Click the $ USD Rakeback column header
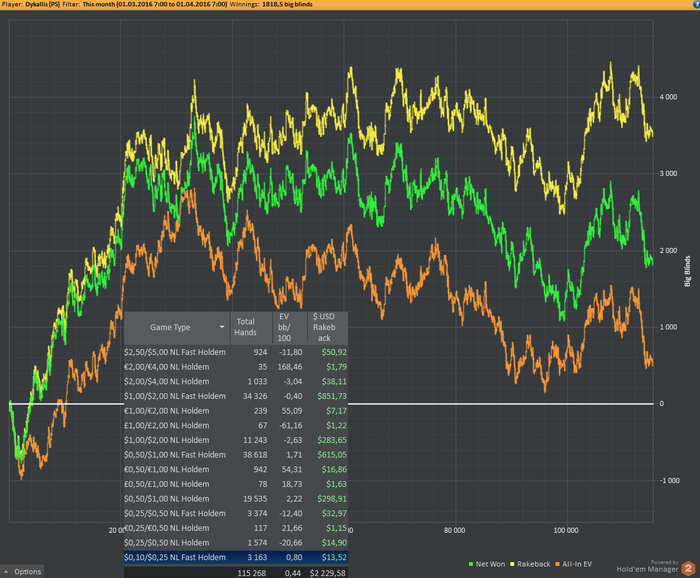The image size is (700, 578). tap(327, 326)
